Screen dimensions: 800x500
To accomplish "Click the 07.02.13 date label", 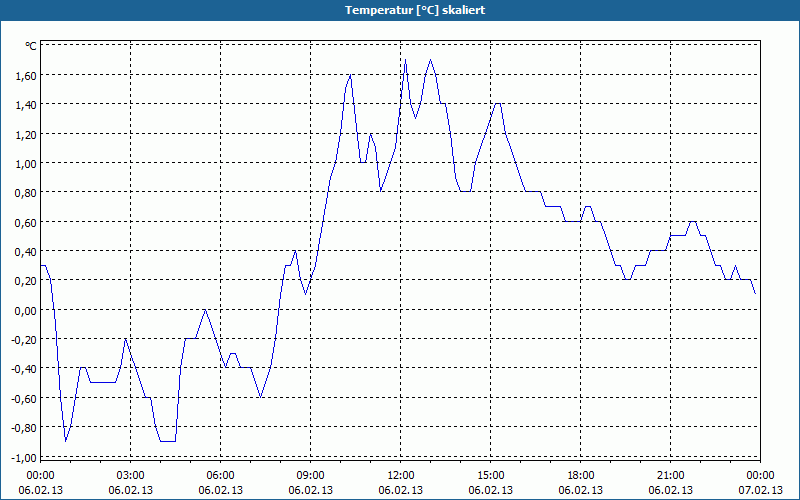I will [760, 490].
